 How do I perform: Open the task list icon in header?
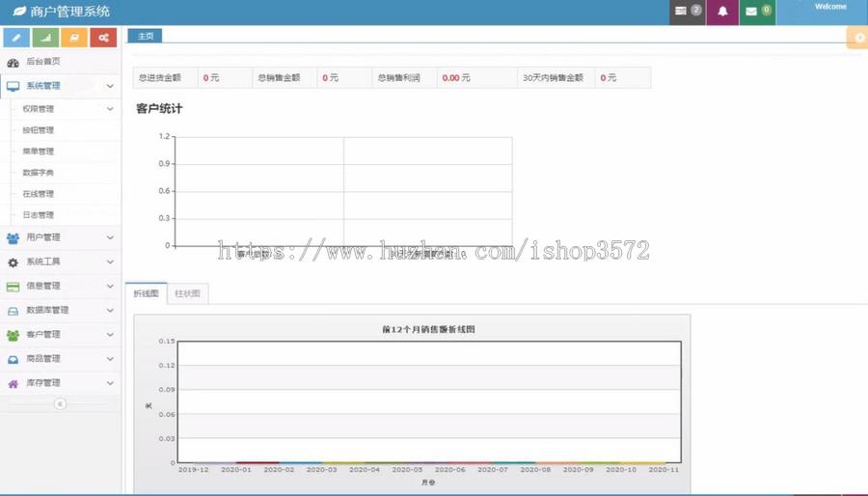(680, 11)
